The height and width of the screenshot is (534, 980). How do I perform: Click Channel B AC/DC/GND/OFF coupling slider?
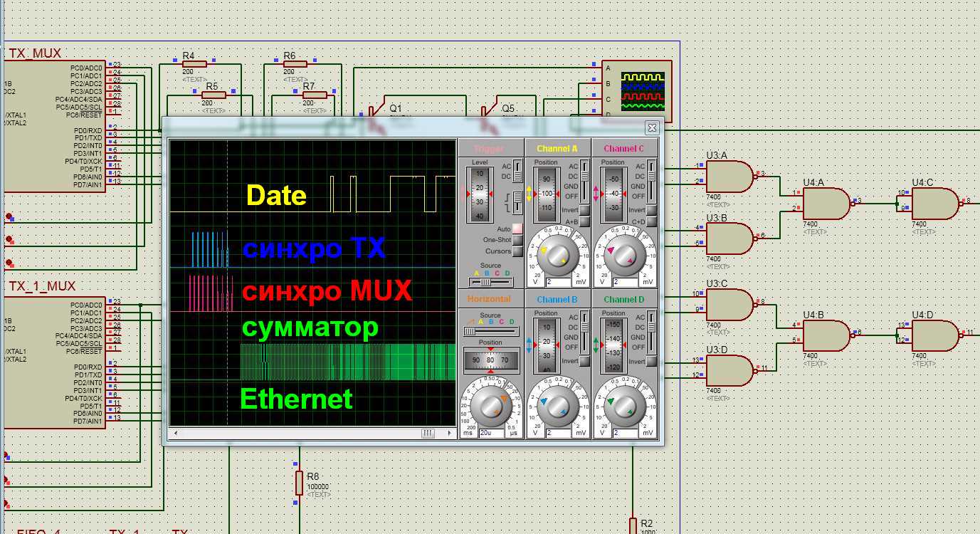[x=585, y=331]
